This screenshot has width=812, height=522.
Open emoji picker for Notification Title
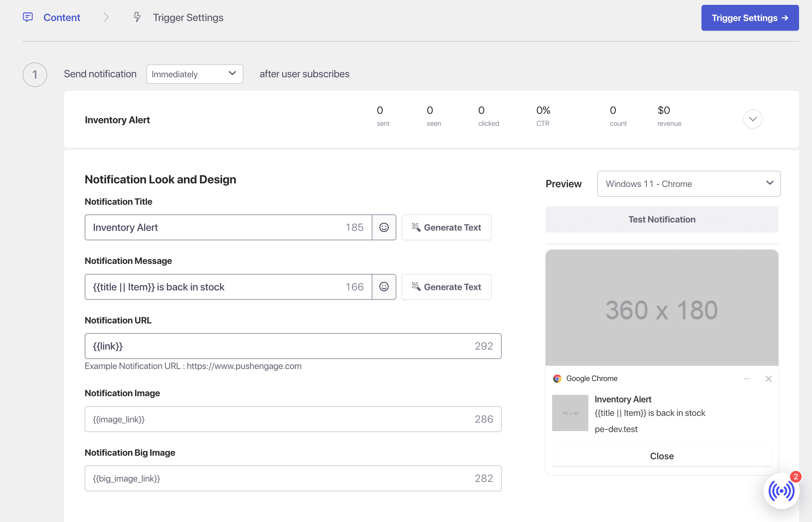(x=383, y=227)
